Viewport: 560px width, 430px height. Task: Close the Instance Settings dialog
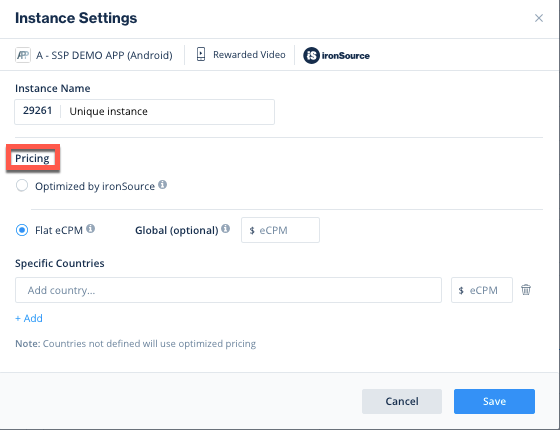[539, 18]
